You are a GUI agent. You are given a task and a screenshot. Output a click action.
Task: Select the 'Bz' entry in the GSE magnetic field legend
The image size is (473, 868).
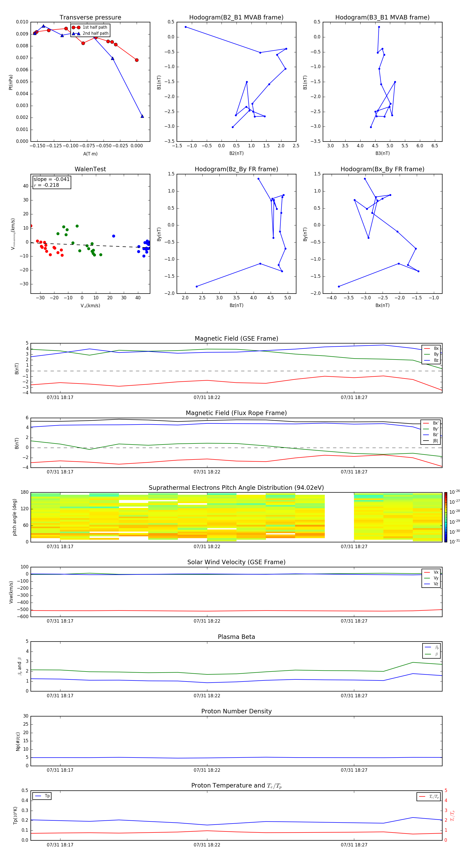431,360
